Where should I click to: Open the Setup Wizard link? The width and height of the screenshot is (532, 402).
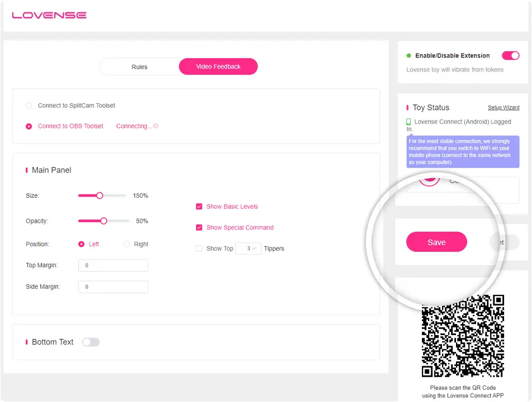pos(503,107)
